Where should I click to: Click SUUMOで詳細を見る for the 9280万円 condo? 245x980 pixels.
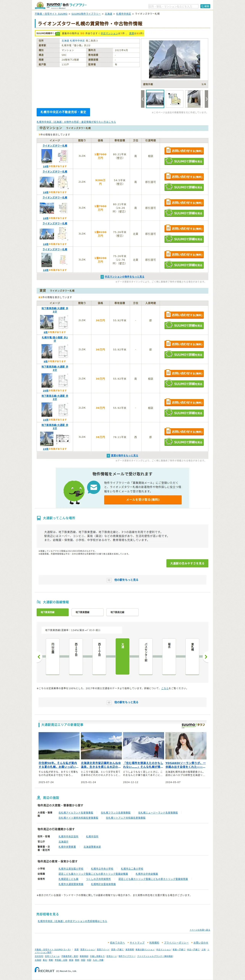184,187
